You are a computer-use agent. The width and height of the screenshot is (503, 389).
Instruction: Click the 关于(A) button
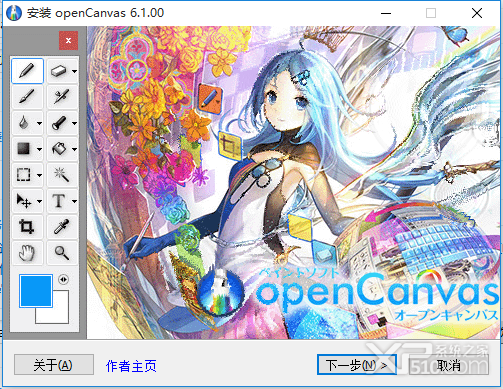coord(54,365)
